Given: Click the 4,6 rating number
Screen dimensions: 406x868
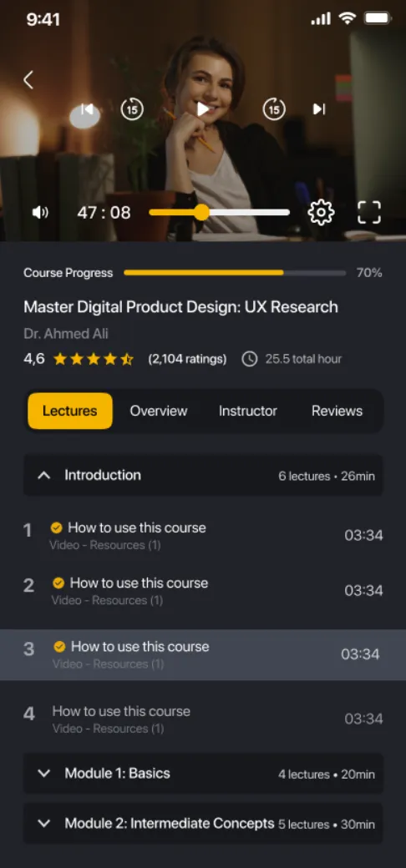Looking at the screenshot, I should pyautogui.click(x=33, y=359).
